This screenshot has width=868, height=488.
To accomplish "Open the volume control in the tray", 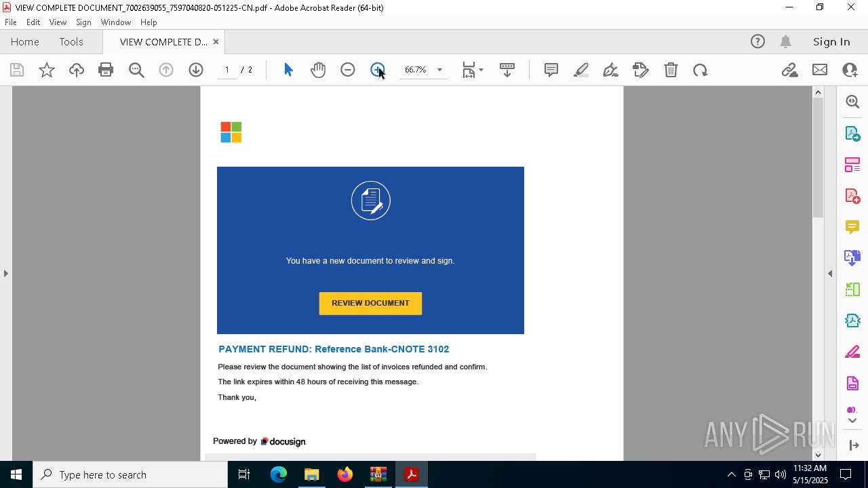I will coord(781,474).
